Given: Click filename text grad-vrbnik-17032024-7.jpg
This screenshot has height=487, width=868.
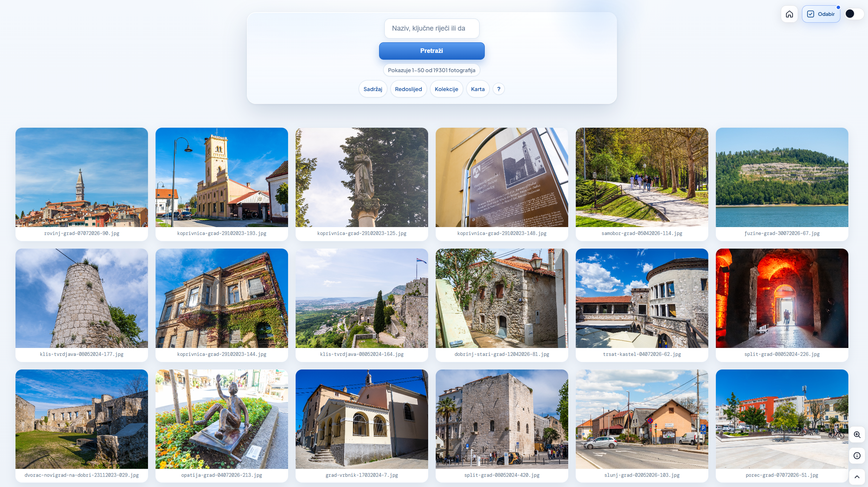Looking at the screenshot, I should 362,475.
